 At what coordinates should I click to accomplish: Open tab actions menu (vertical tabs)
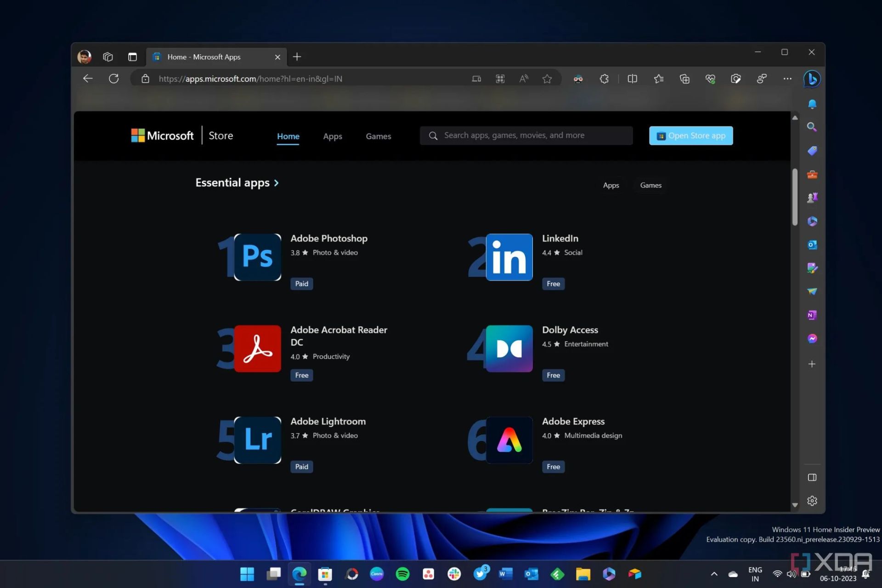pyautogui.click(x=132, y=57)
